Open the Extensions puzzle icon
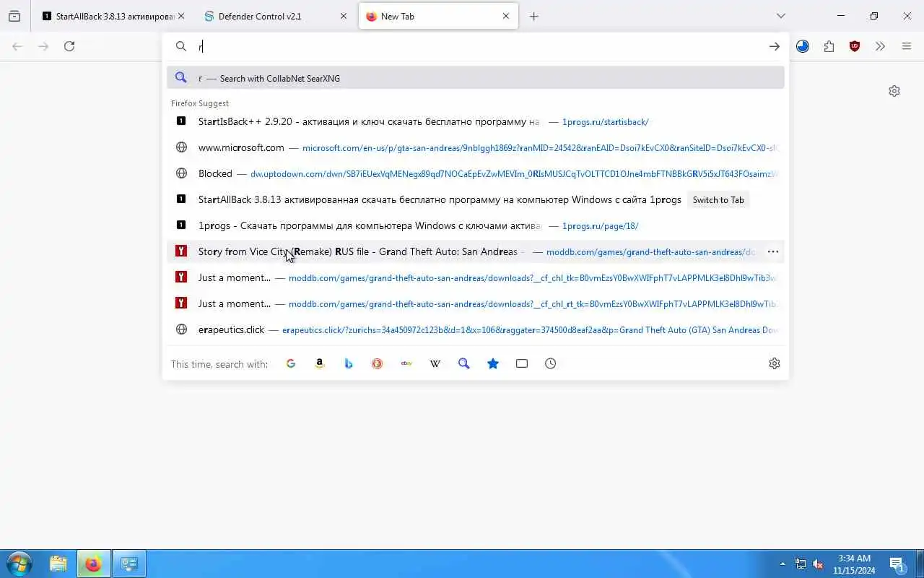 829,46
